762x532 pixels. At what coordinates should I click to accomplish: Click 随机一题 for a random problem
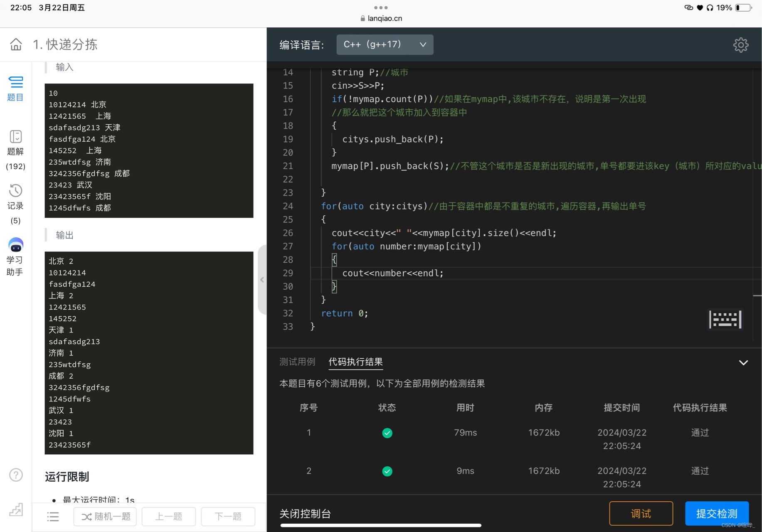(x=105, y=516)
